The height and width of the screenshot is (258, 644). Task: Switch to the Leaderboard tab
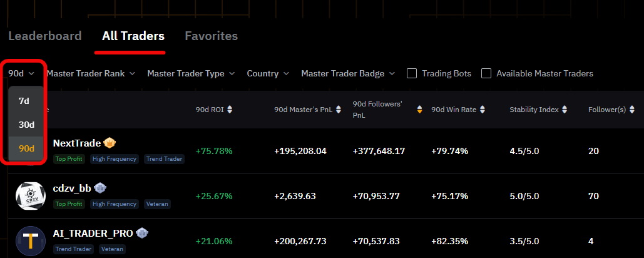(44, 36)
